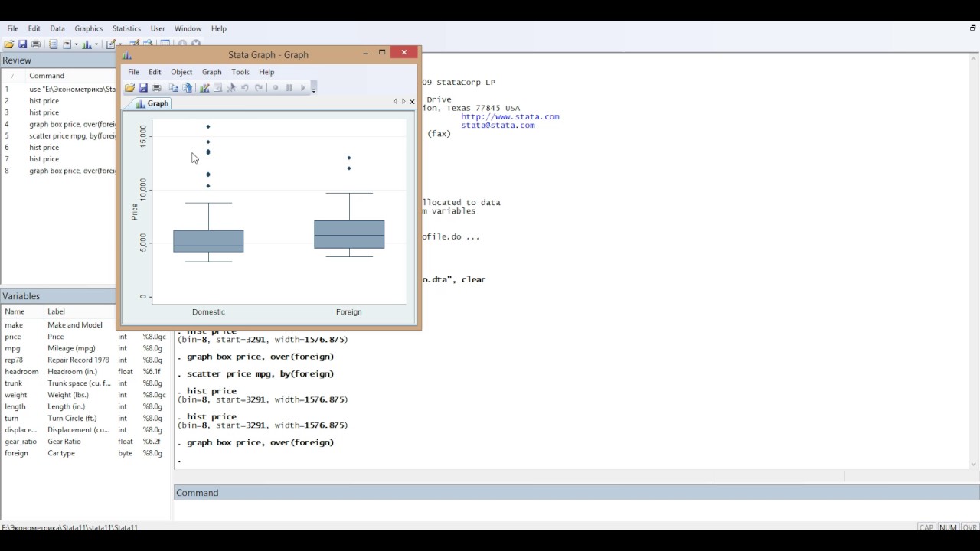Viewport: 980px width, 551px height.
Task: Print icon in Stata main toolbar
Action: [35, 44]
